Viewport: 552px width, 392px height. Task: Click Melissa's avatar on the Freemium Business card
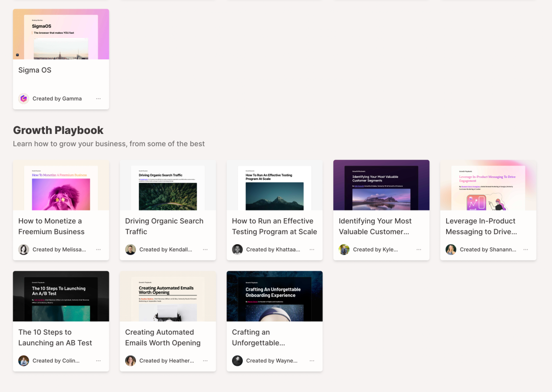24,249
